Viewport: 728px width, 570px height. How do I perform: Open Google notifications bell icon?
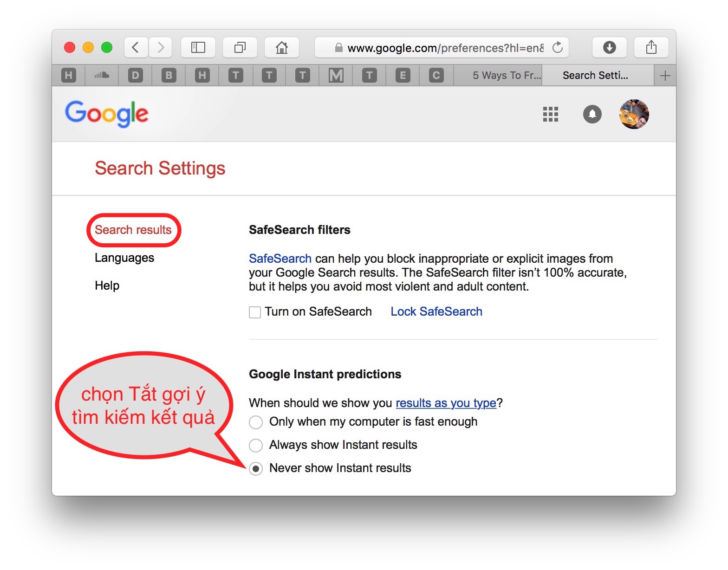pos(592,114)
